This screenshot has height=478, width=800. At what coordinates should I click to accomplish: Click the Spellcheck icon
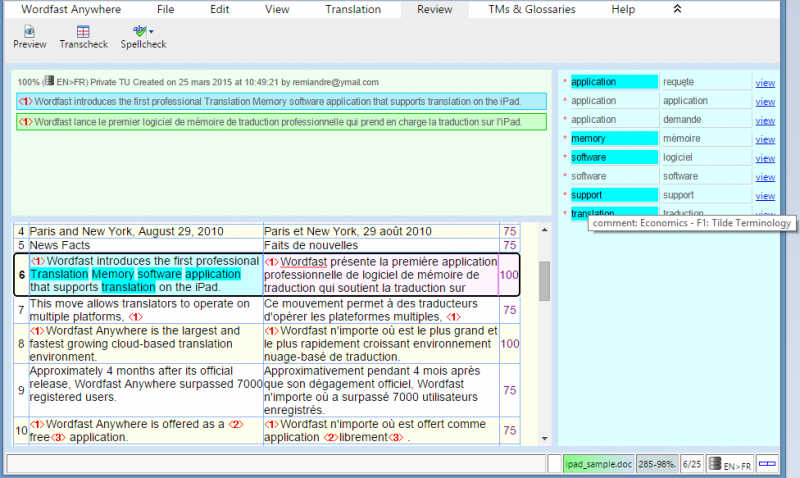coord(139,31)
